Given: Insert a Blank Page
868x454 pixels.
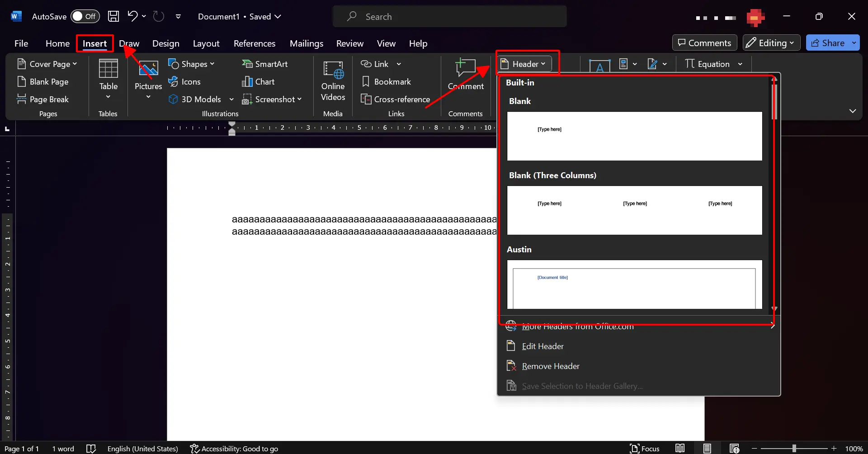Looking at the screenshot, I should click(43, 81).
